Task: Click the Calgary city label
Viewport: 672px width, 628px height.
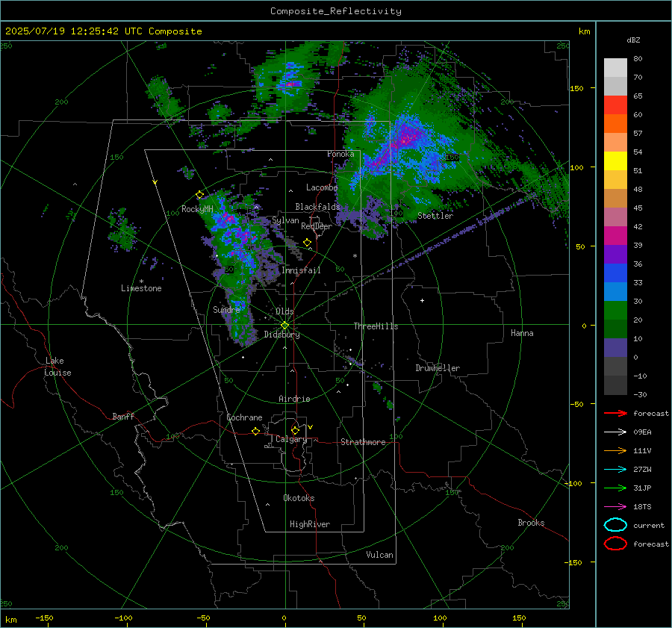Action: [291, 439]
